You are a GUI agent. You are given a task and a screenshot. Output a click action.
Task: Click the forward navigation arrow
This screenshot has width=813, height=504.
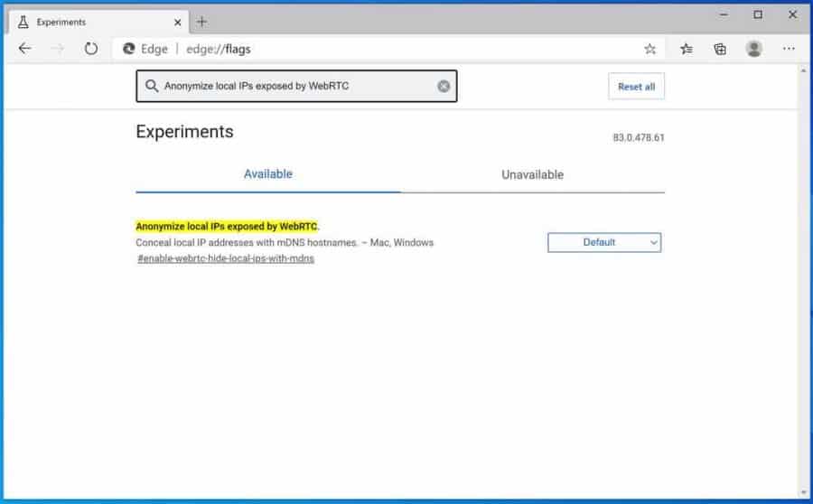click(58, 49)
